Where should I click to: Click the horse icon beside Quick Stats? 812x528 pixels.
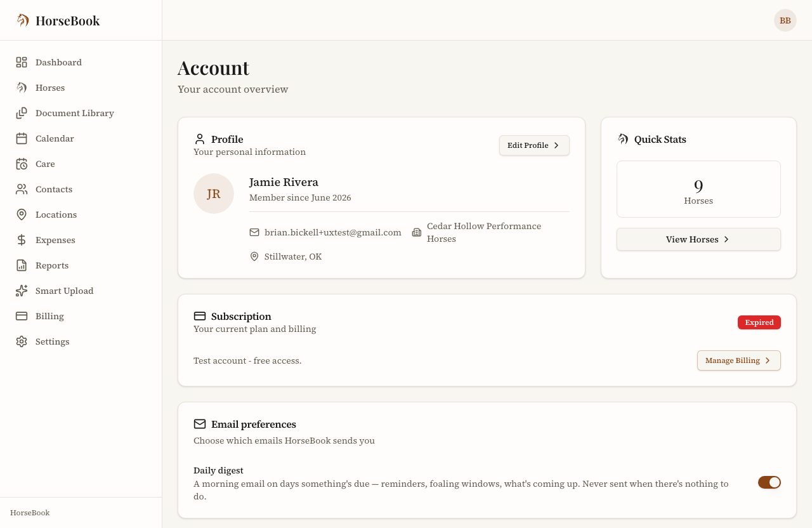[x=623, y=139]
